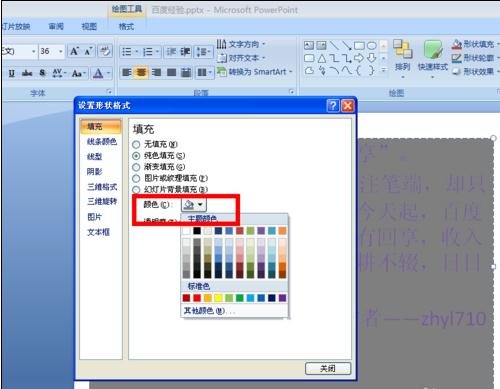
Task: Select the Line Style (线型) category
Action: click(95, 157)
